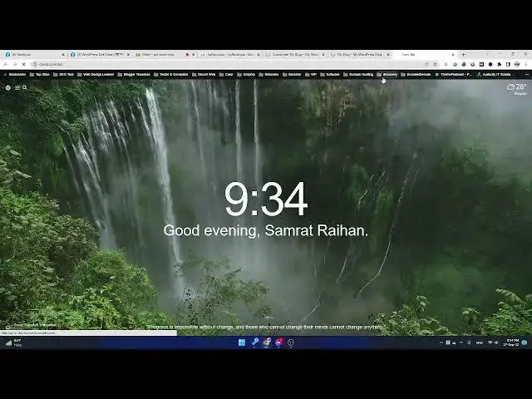Click the quote text at page bottom

[x=266, y=327]
